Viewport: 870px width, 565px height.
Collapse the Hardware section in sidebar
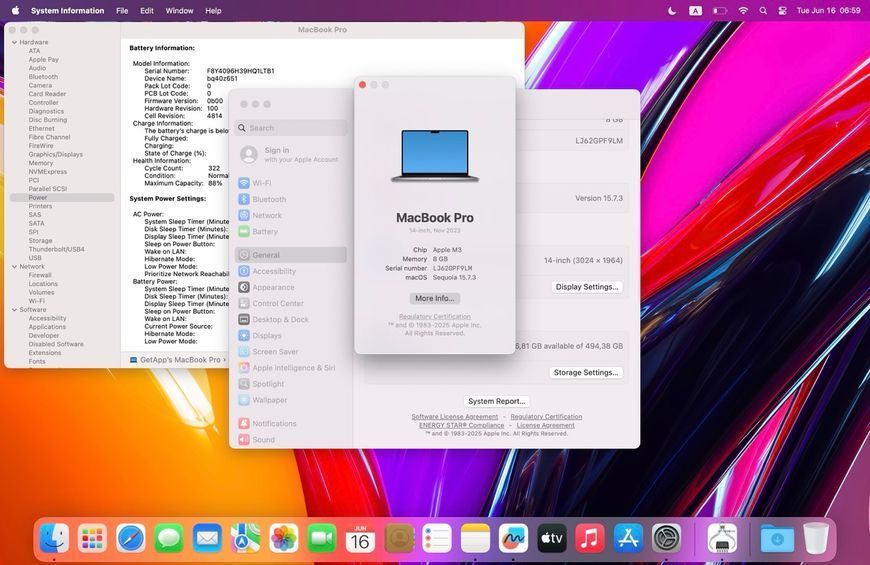(14, 42)
